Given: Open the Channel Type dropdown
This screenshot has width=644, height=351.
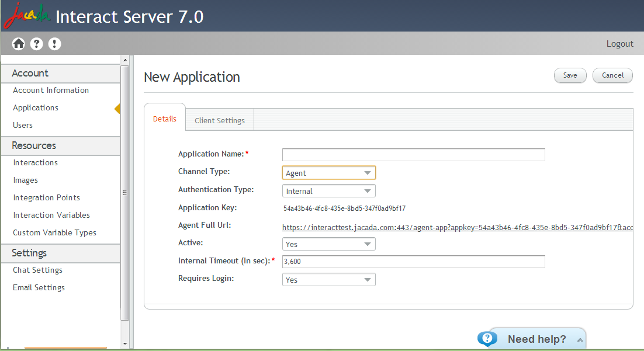Looking at the screenshot, I should (329, 173).
